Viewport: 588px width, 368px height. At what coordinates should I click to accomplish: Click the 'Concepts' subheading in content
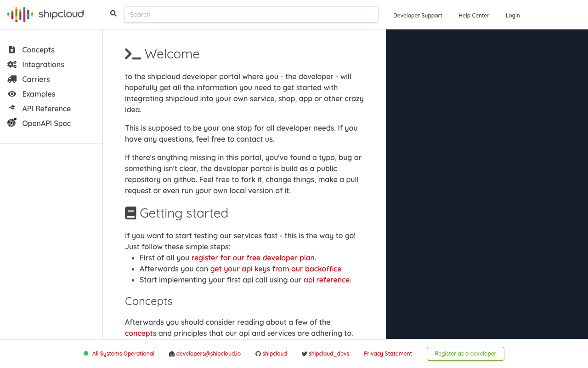tap(149, 301)
